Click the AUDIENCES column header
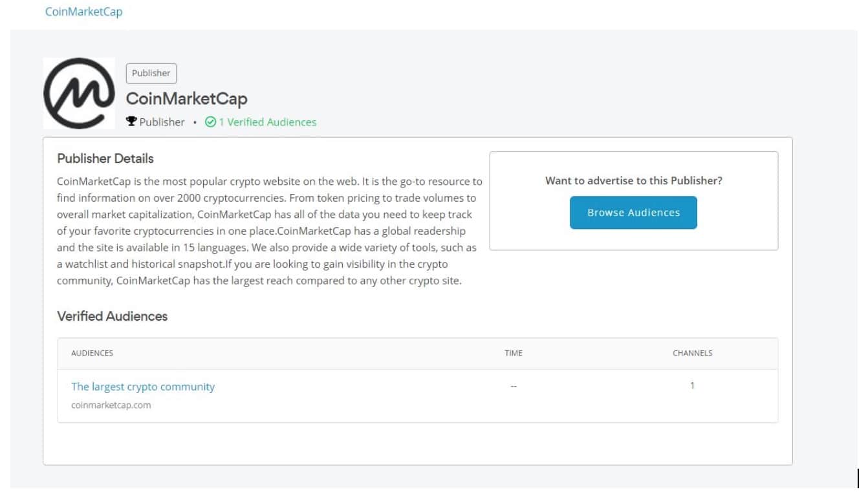The width and height of the screenshot is (868, 492). point(92,353)
